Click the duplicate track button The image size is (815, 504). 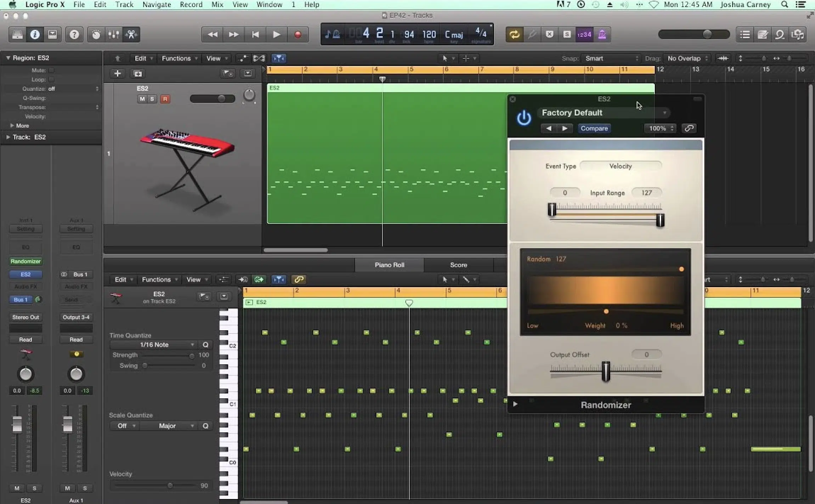tap(137, 73)
